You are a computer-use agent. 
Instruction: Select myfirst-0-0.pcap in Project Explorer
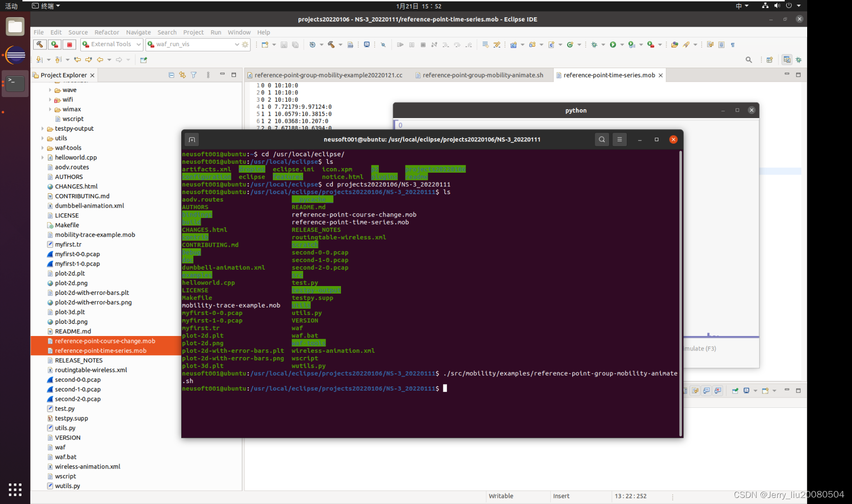(77, 254)
